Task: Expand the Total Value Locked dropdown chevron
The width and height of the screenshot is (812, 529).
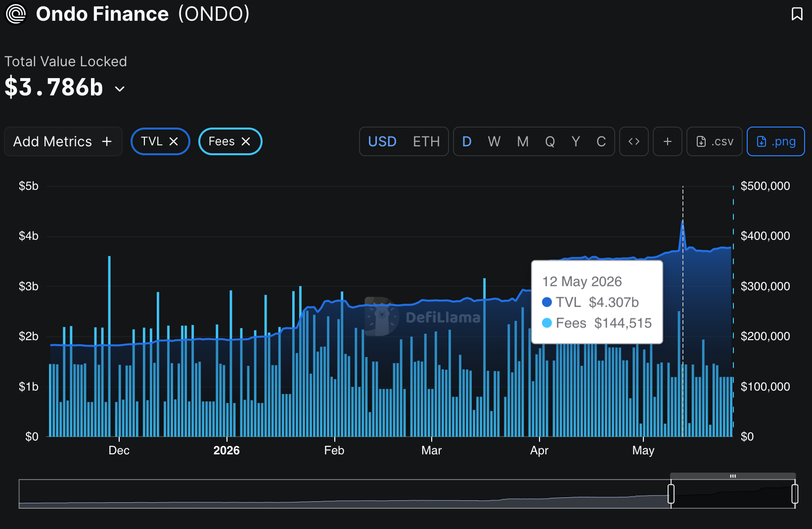Action: pos(120,89)
